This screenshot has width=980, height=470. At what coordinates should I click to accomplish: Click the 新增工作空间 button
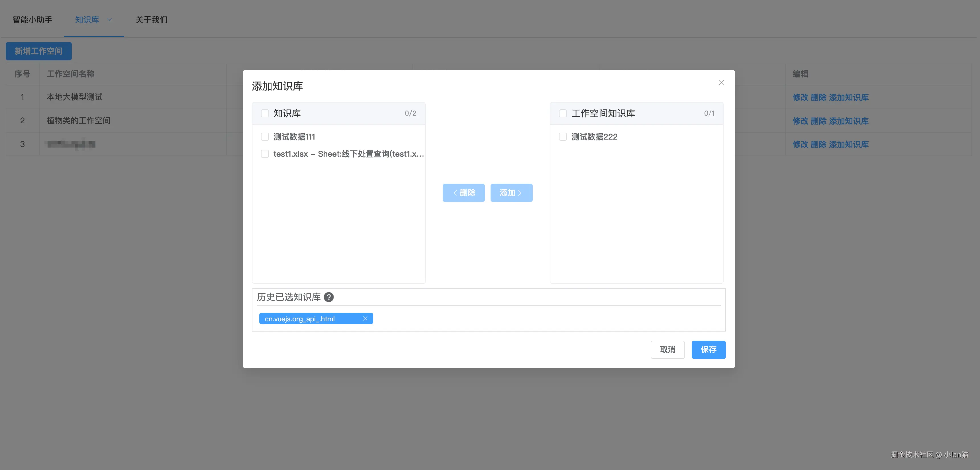click(38, 51)
